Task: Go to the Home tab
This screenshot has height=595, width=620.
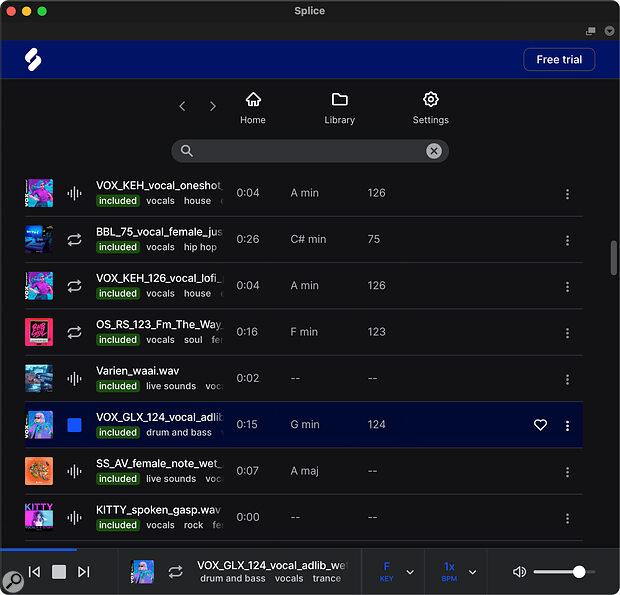Action: [x=253, y=108]
